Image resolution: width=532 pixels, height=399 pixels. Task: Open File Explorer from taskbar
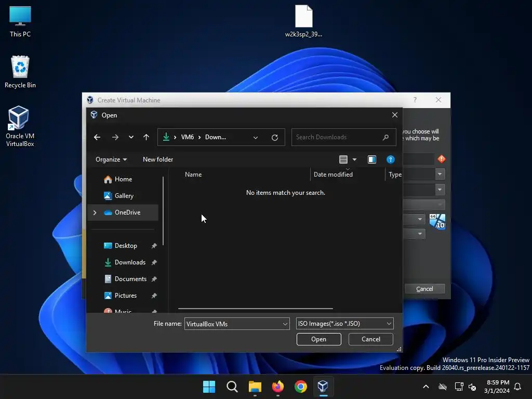pyautogui.click(x=255, y=387)
